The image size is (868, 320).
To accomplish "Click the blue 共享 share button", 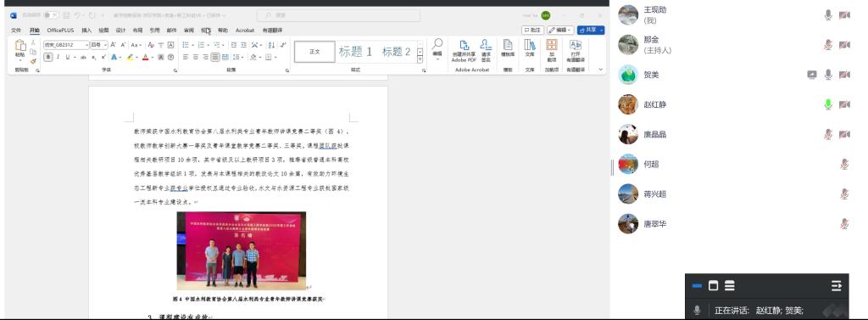I will (x=591, y=30).
